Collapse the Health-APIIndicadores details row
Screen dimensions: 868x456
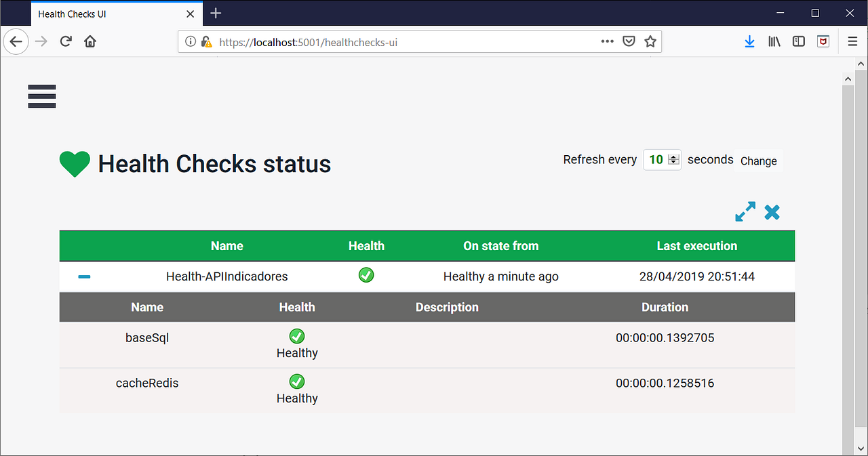pos(84,276)
